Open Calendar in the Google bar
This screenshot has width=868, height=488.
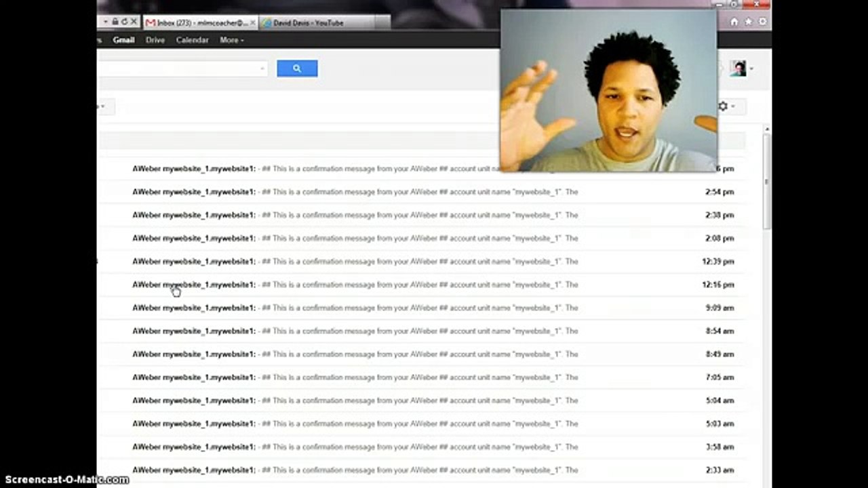point(193,40)
